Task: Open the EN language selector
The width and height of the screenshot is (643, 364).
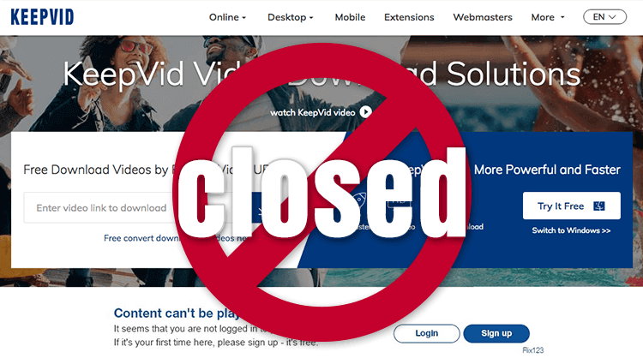Action: coord(605,17)
